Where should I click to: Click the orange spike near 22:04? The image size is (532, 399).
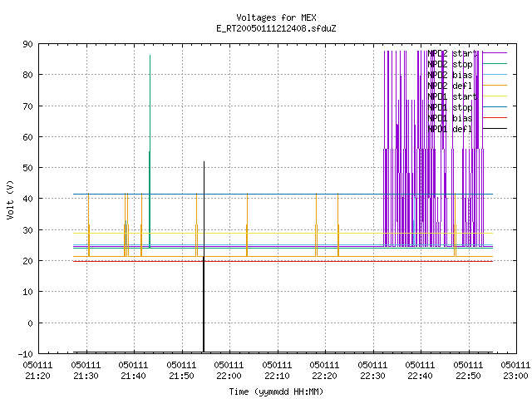[x=247, y=224]
